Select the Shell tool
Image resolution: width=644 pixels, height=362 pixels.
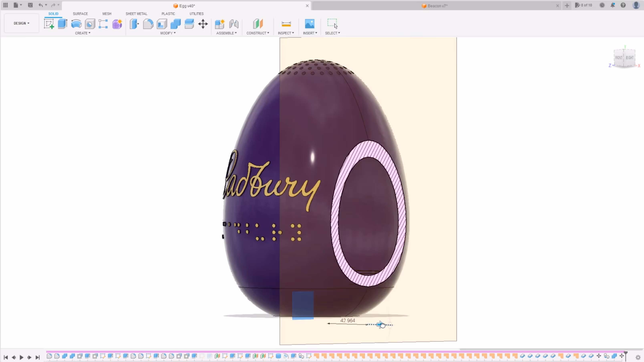click(162, 24)
